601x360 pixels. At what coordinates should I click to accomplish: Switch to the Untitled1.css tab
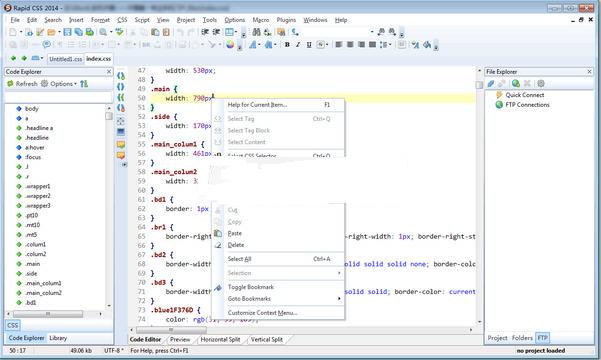pos(65,59)
